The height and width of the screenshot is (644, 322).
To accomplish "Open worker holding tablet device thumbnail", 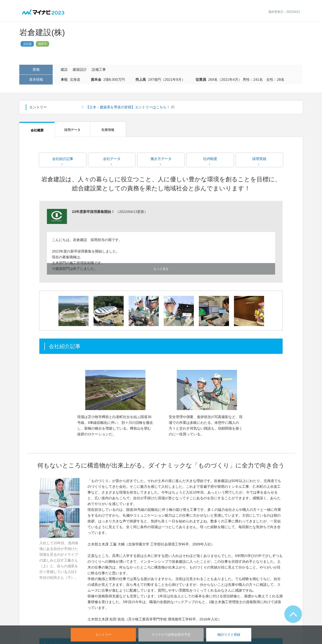I will pos(179,311).
